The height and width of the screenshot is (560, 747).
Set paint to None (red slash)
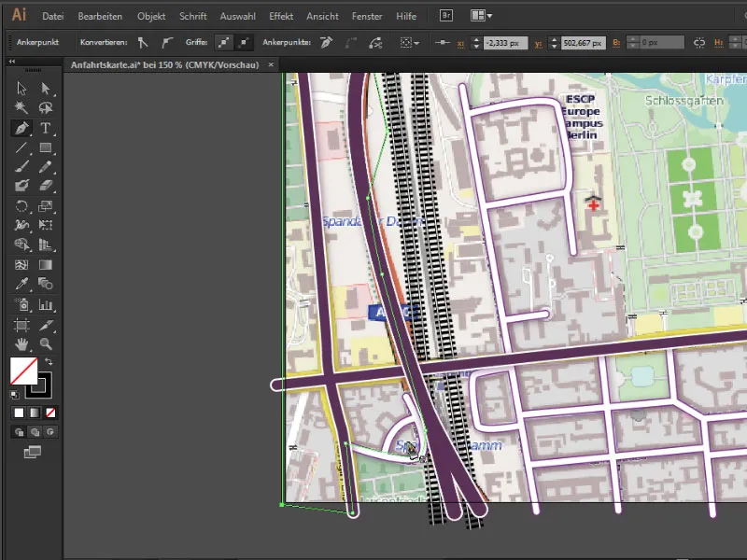[50, 413]
